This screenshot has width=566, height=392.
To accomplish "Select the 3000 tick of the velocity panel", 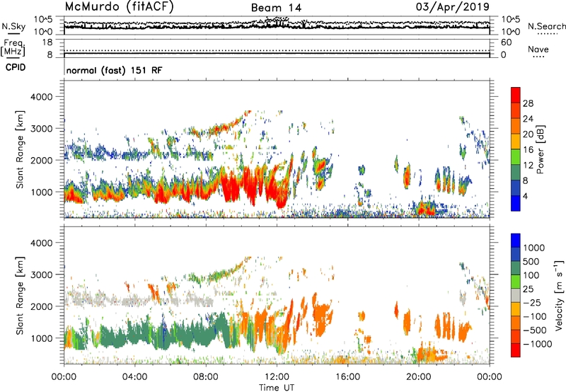I will [41, 275].
